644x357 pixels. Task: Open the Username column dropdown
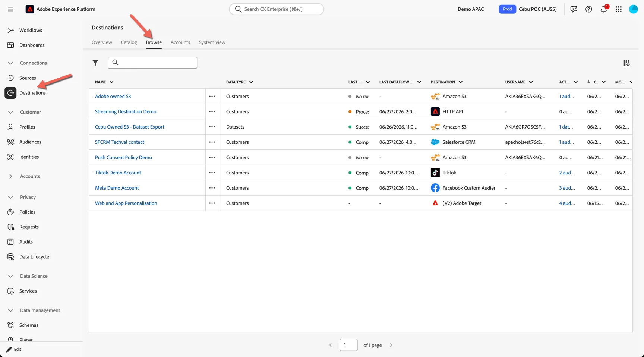pyautogui.click(x=531, y=82)
